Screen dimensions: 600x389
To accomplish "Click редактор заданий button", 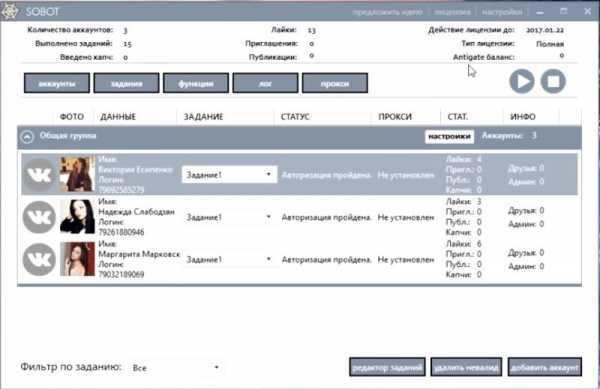I will 387,368.
